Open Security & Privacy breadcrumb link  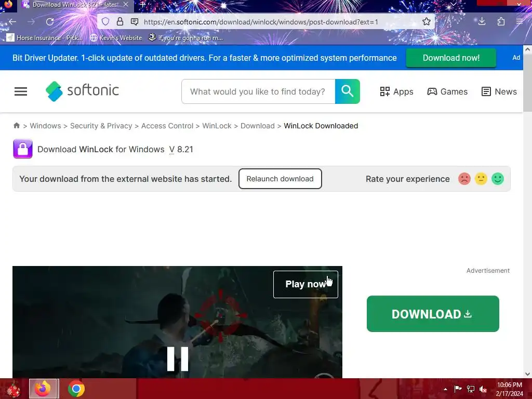coord(101,126)
